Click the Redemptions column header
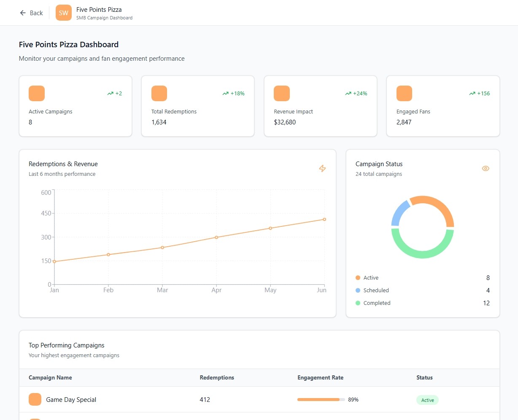 point(217,377)
